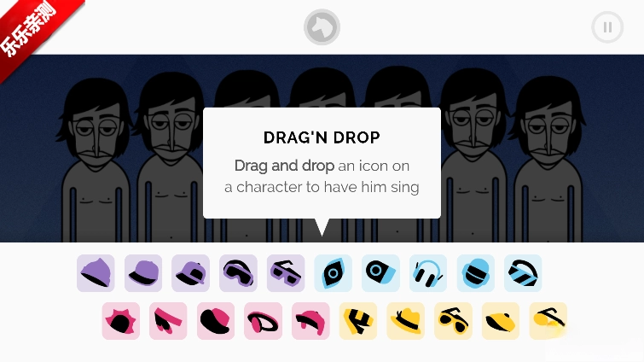The image size is (644, 362).
Task: Select the purple pixel sunglasses icon
Action: pos(286,273)
